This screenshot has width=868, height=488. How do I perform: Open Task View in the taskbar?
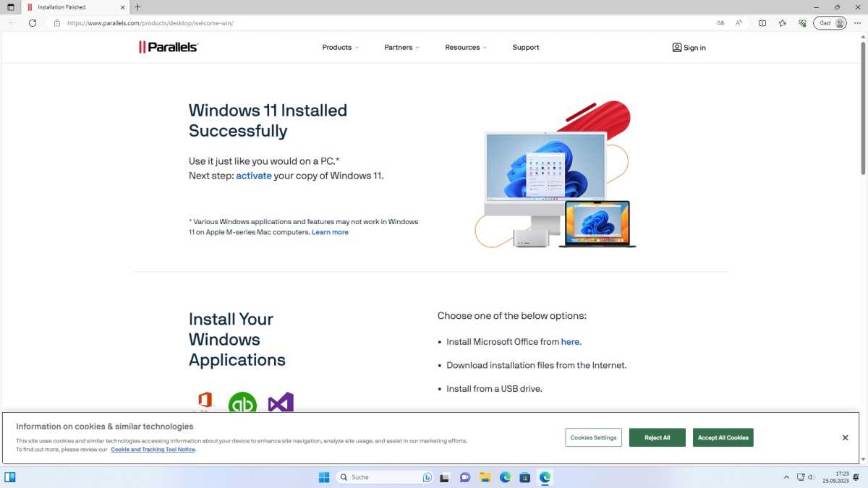[x=445, y=477]
